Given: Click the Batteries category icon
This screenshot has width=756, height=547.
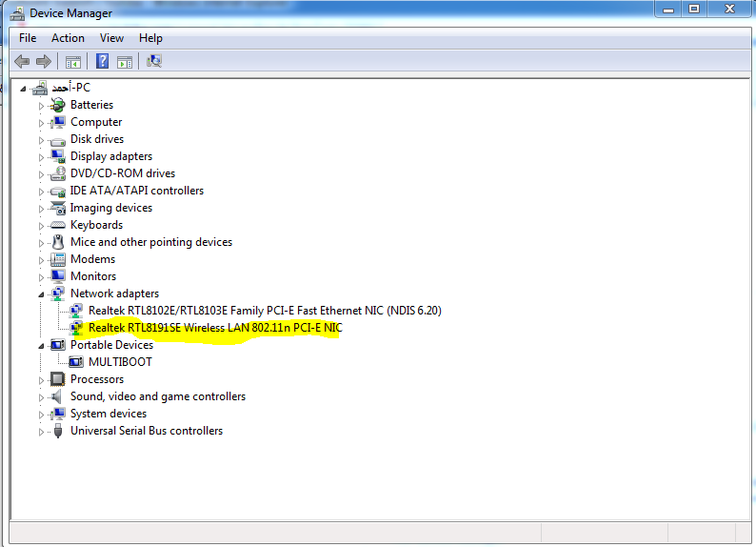Looking at the screenshot, I should (58, 105).
